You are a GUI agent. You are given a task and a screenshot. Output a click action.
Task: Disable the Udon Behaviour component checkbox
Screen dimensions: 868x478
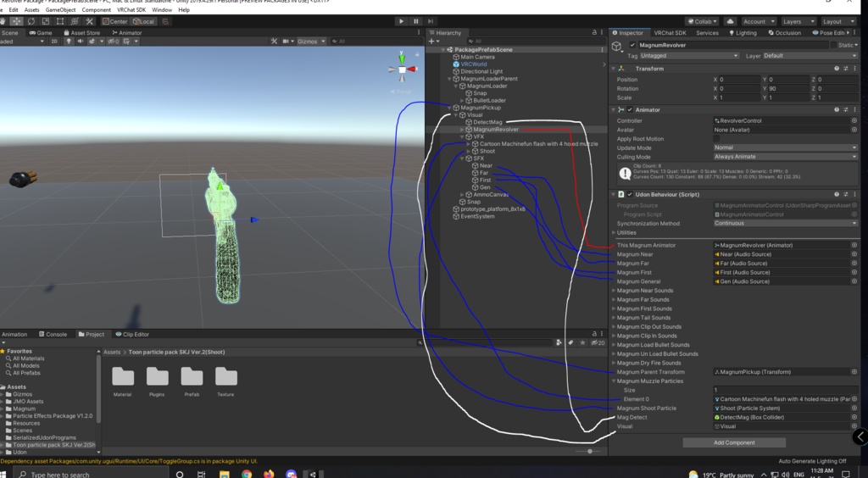tap(630, 194)
